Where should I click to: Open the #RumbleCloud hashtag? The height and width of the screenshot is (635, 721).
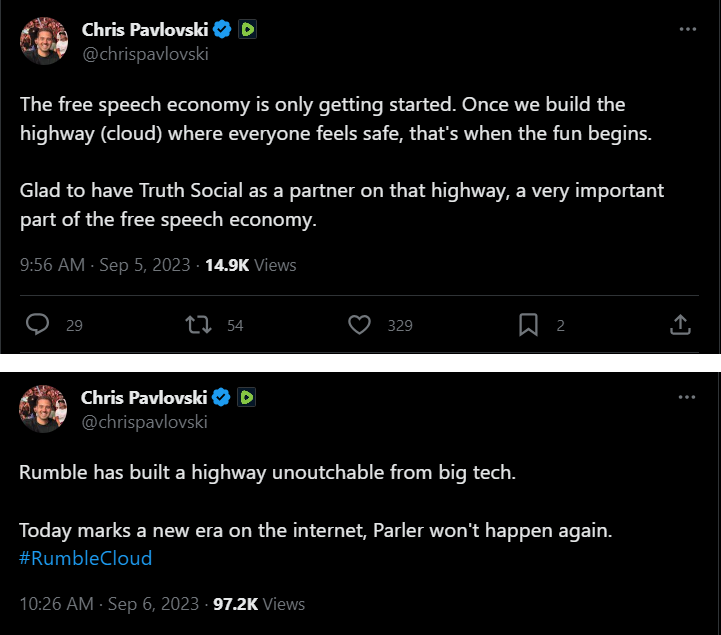click(86, 558)
